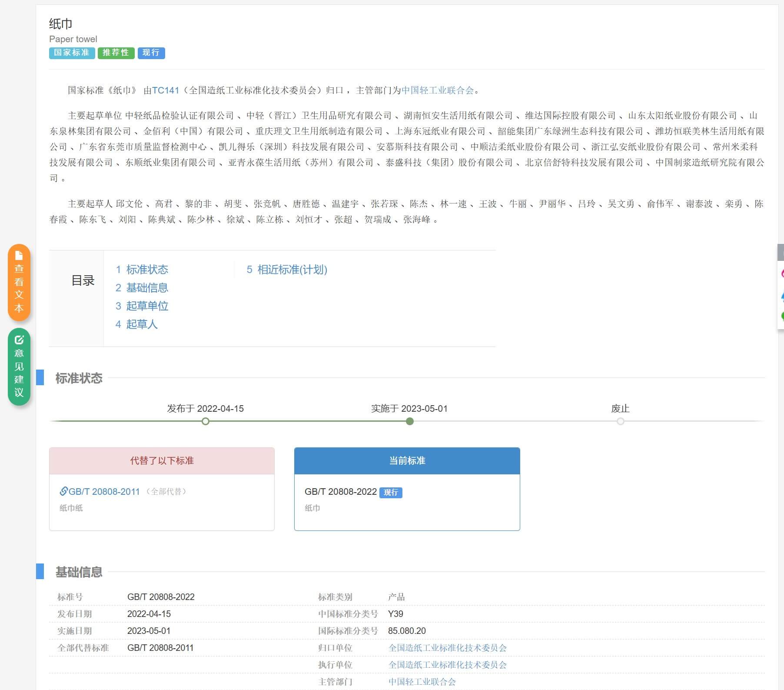Click the 实施于 2023-05-01 timeline dot

click(x=409, y=421)
